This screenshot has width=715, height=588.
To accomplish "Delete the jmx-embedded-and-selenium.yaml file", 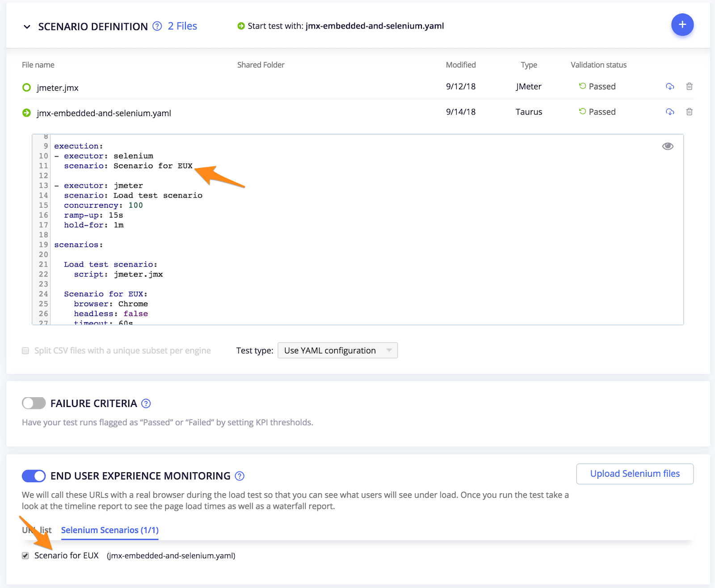I will (x=690, y=112).
